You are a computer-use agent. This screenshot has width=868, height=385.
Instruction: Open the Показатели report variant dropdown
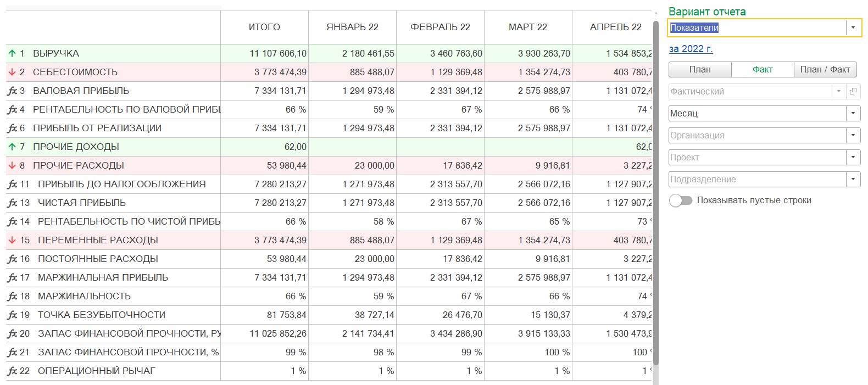(x=853, y=27)
